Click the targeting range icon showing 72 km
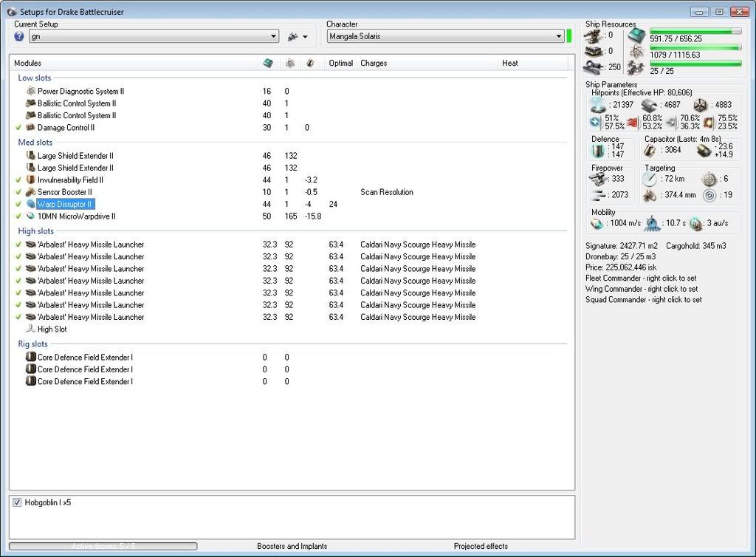 650,180
